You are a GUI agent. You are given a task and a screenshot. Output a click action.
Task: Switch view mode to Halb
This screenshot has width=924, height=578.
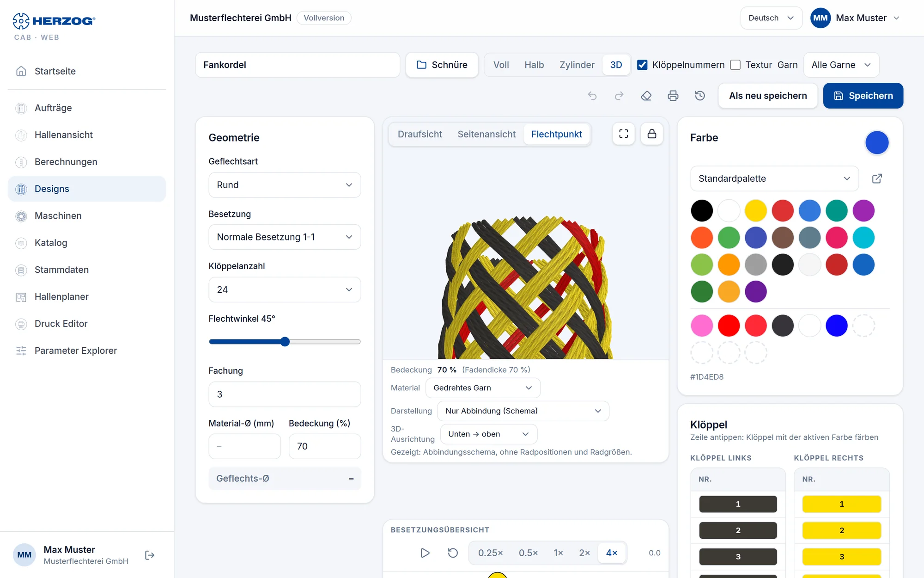(534, 65)
